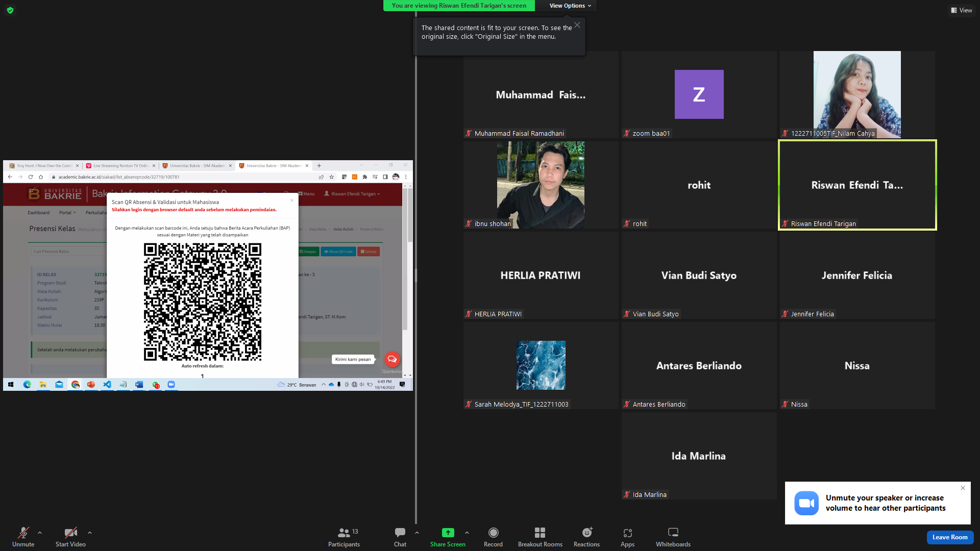Reload the page in shared browser

(31, 177)
